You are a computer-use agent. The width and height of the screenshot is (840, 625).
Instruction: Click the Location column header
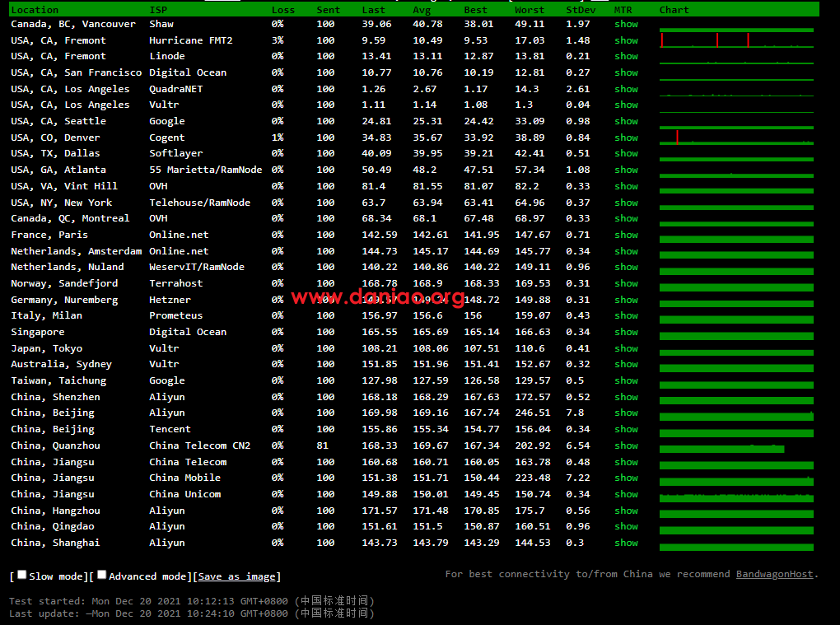pyautogui.click(x=35, y=10)
